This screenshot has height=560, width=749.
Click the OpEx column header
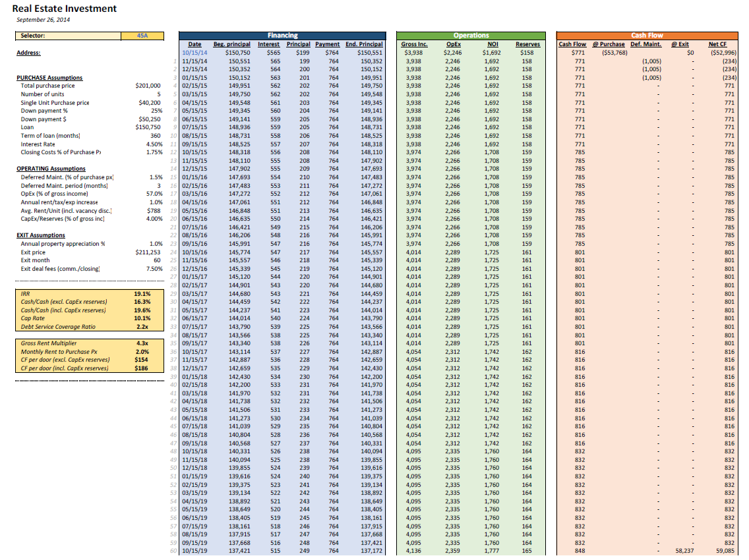(x=454, y=44)
